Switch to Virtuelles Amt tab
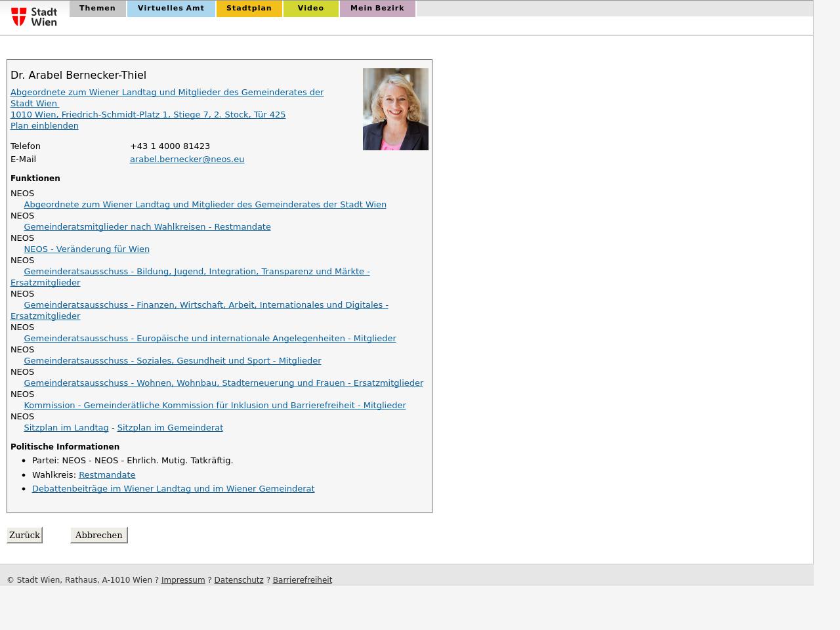The width and height of the screenshot is (840, 630). [171, 9]
